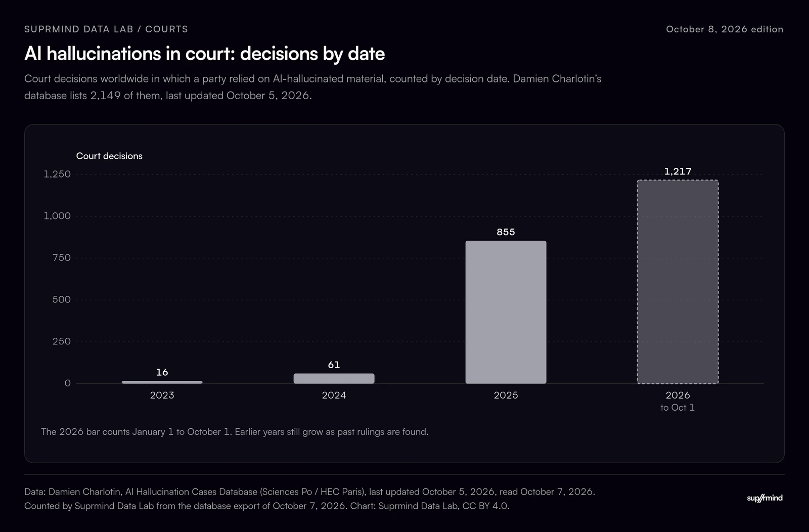Screen dimensions: 809x532
Task: Click the '2026' x-axis label
Action: [x=678, y=395]
